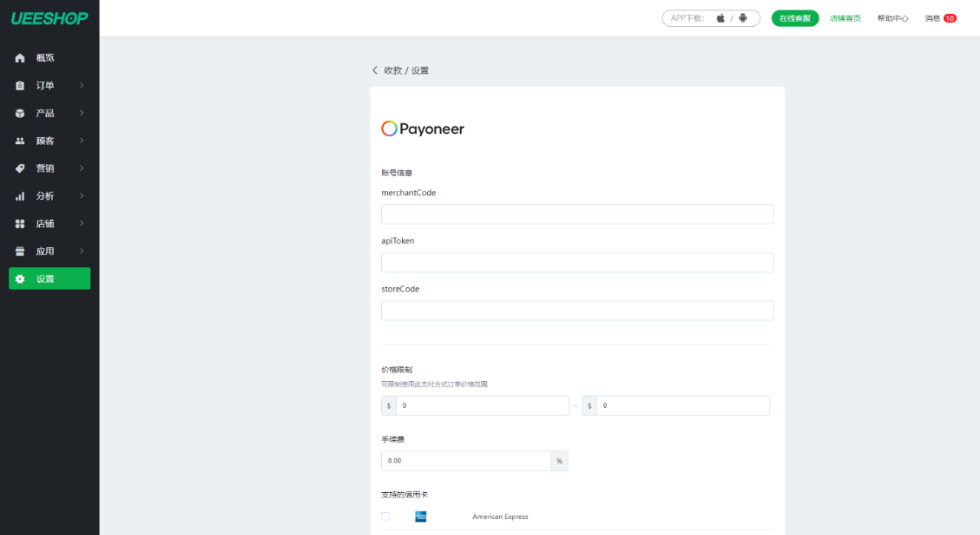Click the store icon beside 应用

[20, 251]
